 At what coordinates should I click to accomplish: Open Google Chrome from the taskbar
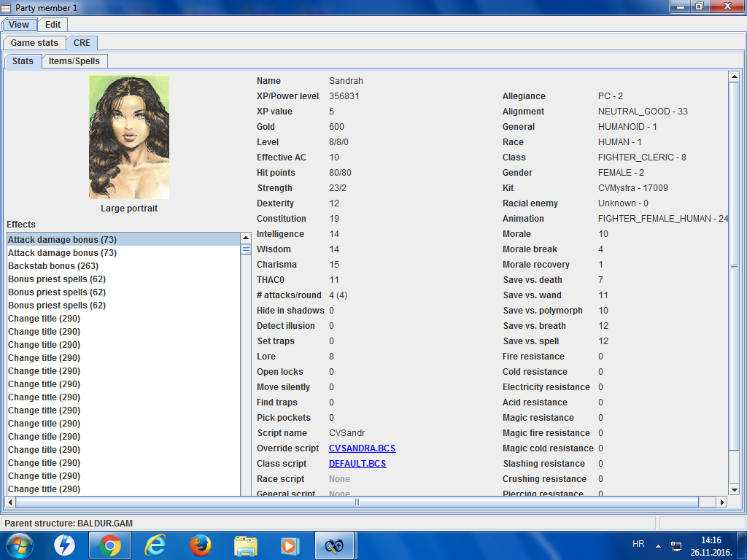(x=110, y=545)
